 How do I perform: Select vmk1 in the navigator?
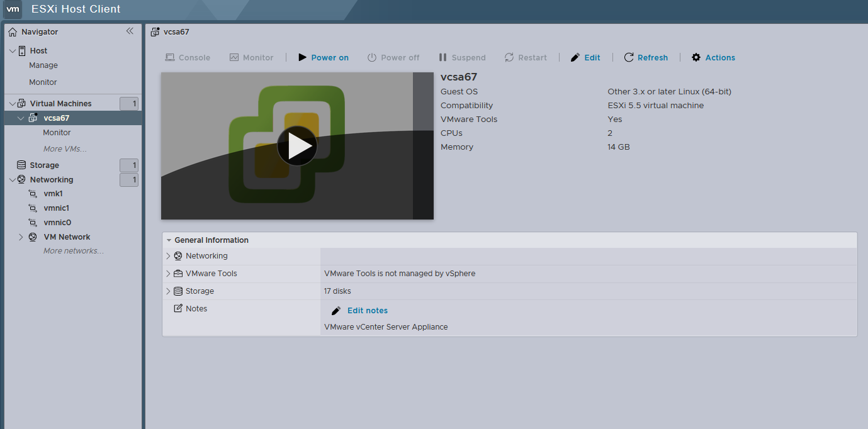point(54,194)
